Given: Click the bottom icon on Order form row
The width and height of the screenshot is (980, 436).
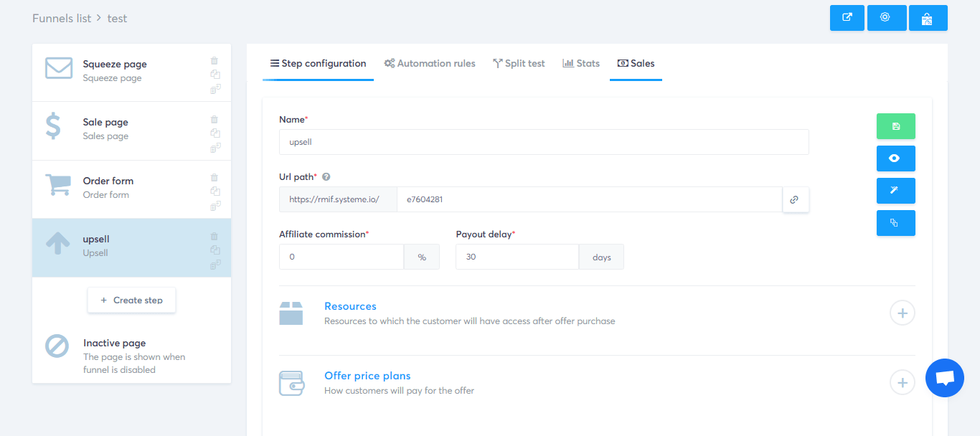Looking at the screenshot, I should [x=215, y=206].
